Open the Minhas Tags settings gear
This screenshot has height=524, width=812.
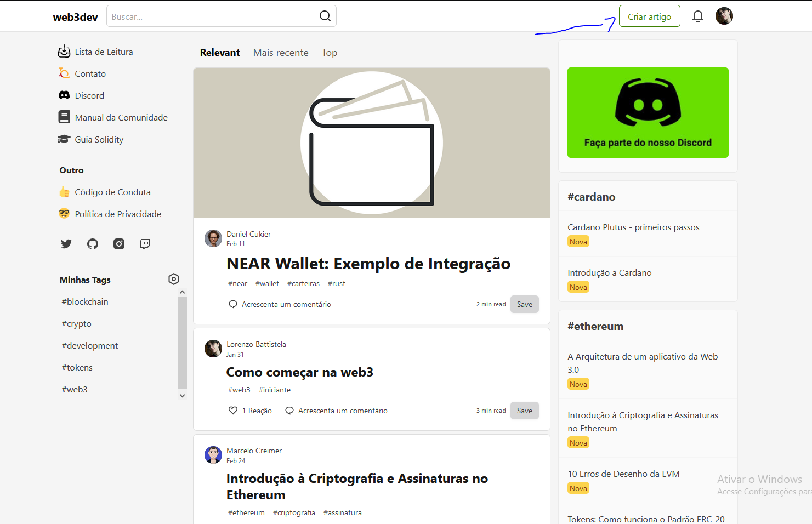(x=174, y=279)
